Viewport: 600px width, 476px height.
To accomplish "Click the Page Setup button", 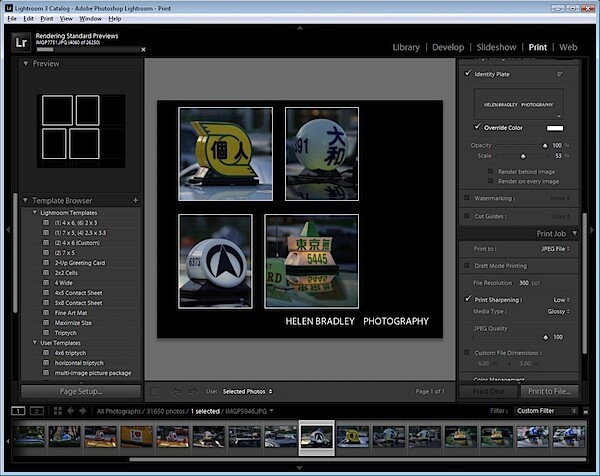I will 81,391.
